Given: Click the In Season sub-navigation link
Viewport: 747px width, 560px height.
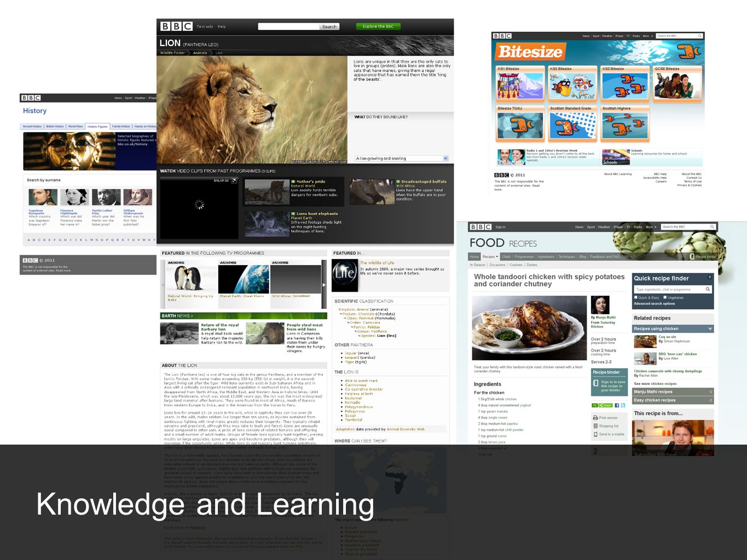Looking at the screenshot, I should pos(477,265).
